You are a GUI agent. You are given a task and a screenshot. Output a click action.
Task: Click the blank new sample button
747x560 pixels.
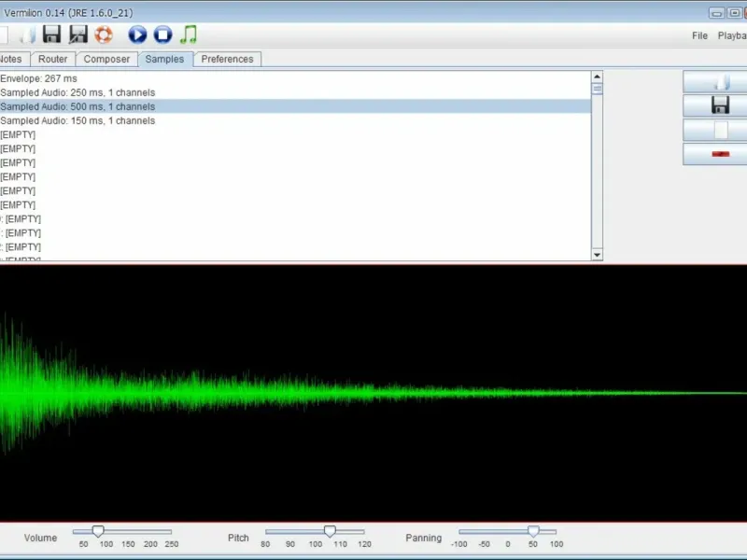(x=719, y=130)
